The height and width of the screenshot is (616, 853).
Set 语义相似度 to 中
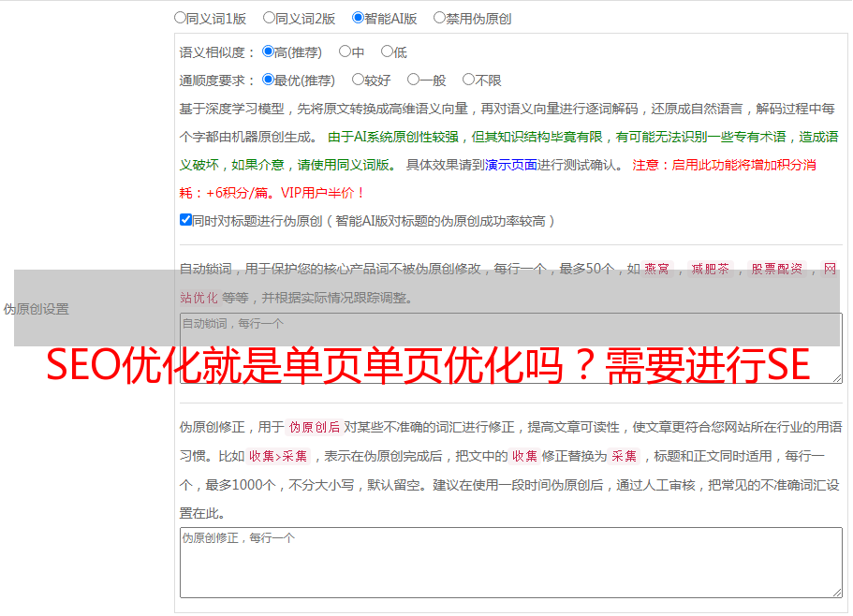pyautogui.click(x=345, y=51)
